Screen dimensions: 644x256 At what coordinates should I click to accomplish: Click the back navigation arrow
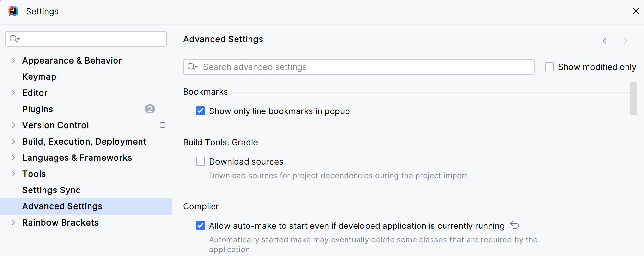(x=606, y=41)
